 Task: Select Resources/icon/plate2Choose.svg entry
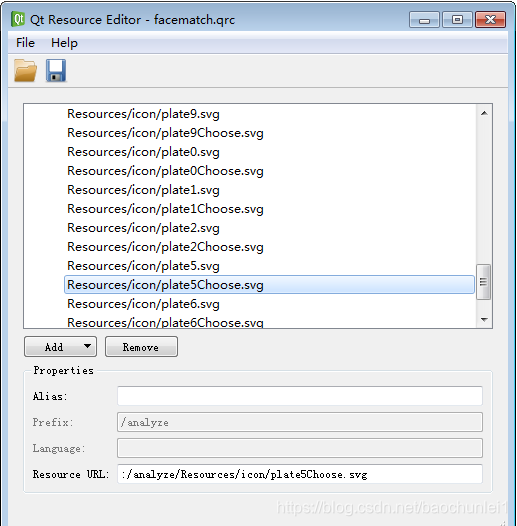(x=165, y=247)
